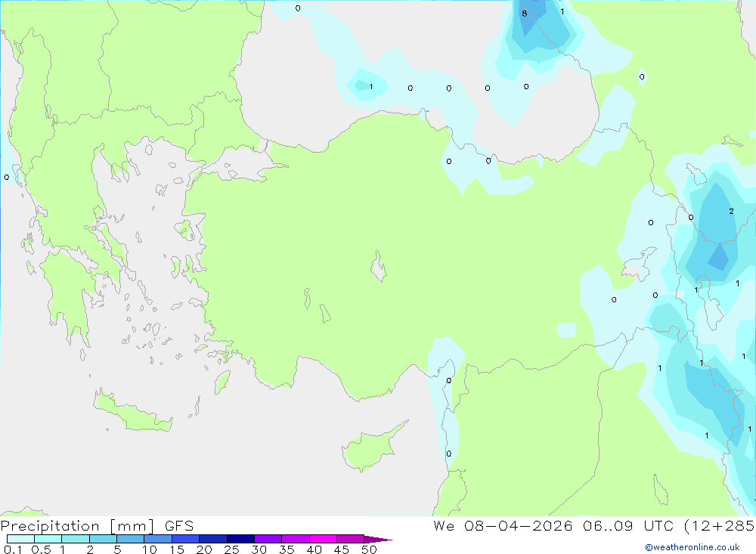Pick the 15–20 mm legend color swatch

pyautogui.click(x=186, y=539)
